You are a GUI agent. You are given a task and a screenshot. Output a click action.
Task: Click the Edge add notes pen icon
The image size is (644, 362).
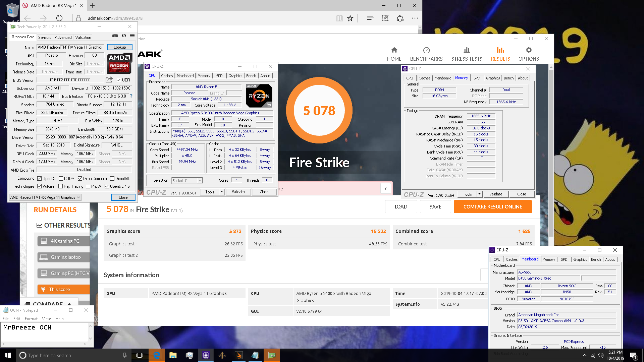tap(385, 18)
